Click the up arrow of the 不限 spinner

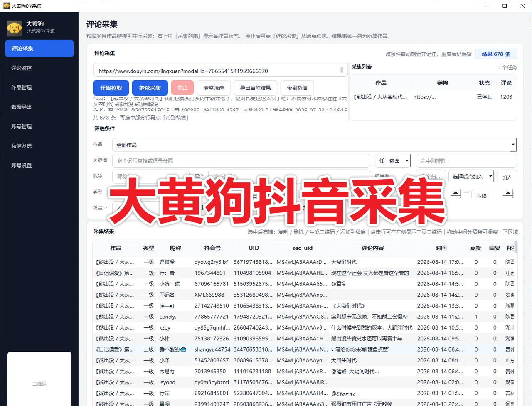click(508, 193)
